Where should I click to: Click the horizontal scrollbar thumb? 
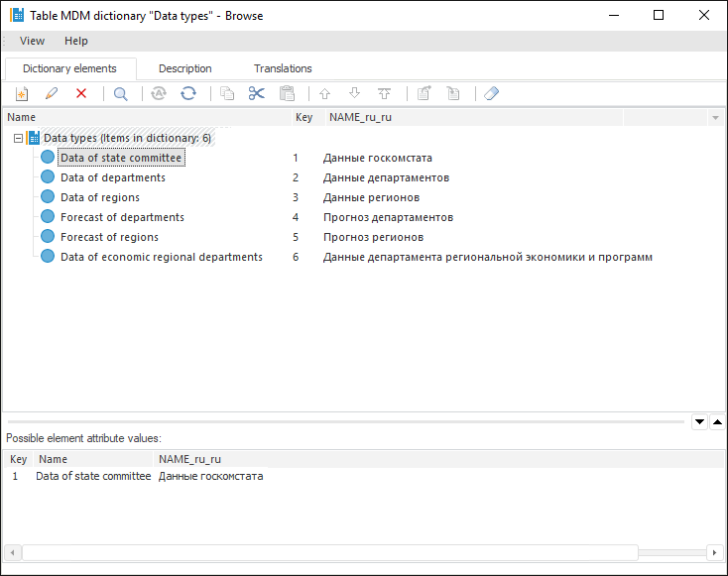[x=330, y=552]
